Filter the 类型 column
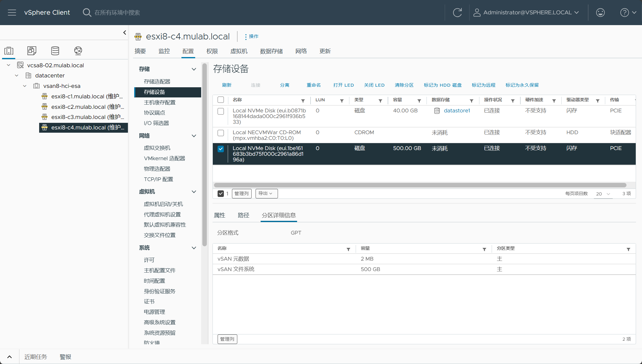The image size is (642, 364). (x=380, y=101)
